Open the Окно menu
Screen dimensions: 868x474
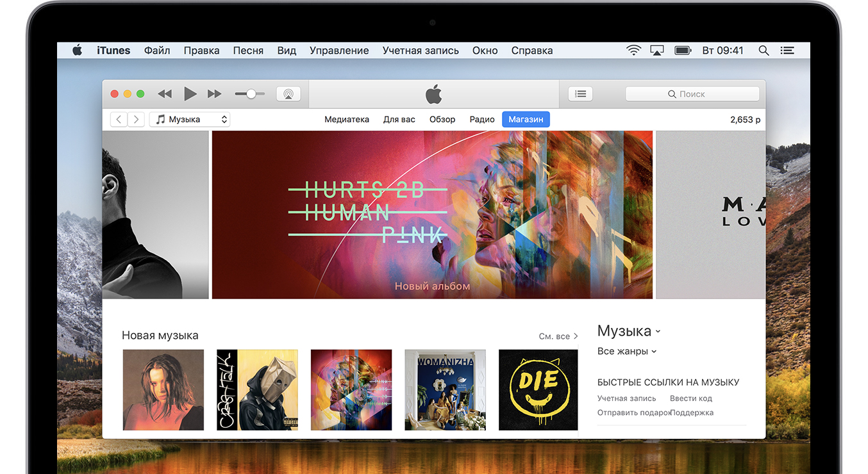(x=485, y=51)
